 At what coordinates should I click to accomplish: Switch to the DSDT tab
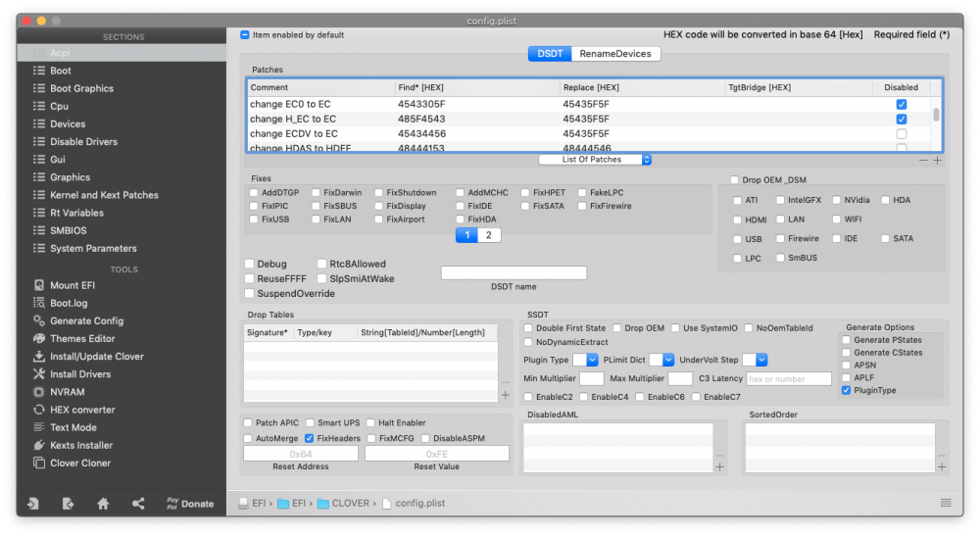click(x=550, y=54)
